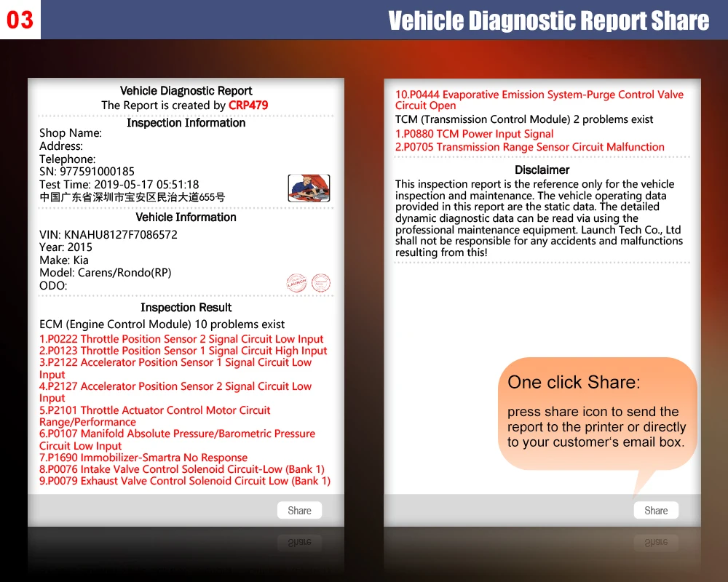Click the Year: 2015 line

click(66, 247)
